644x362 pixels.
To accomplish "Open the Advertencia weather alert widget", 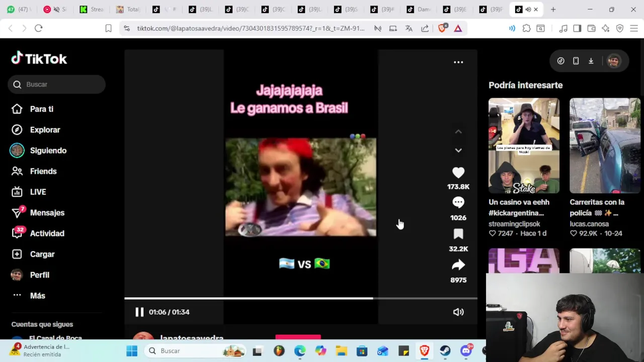I will pyautogui.click(x=40, y=350).
